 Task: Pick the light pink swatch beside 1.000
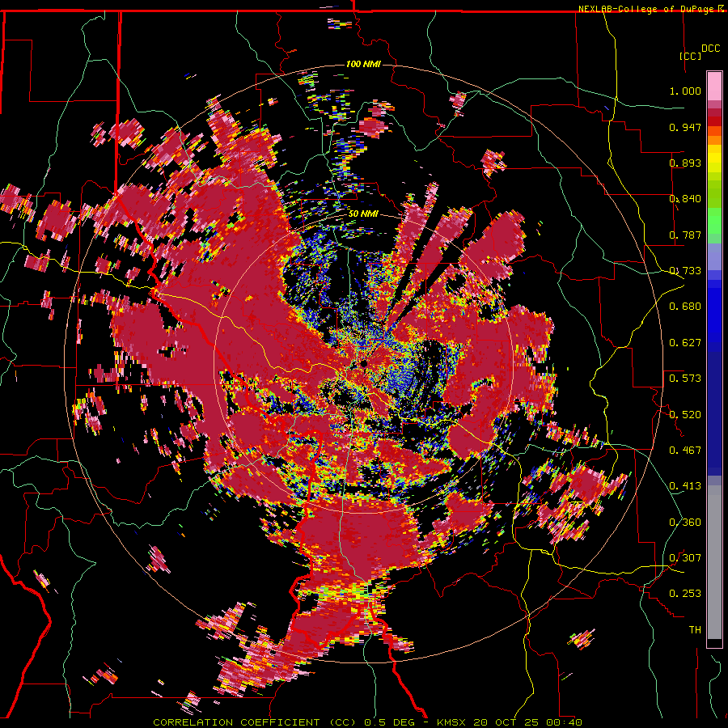coord(714,87)
